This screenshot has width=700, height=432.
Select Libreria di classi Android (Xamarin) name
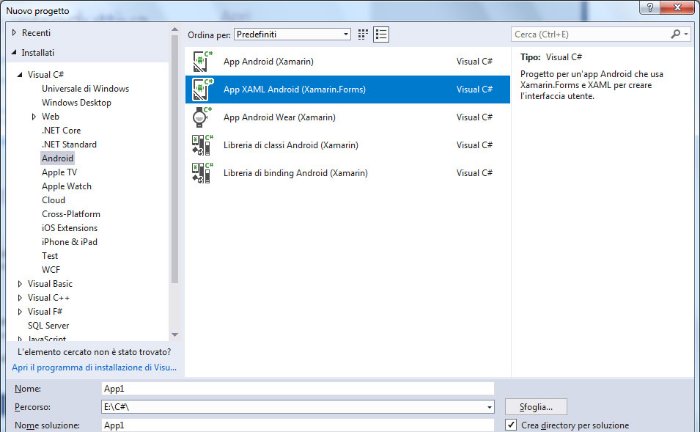[291, 145]
